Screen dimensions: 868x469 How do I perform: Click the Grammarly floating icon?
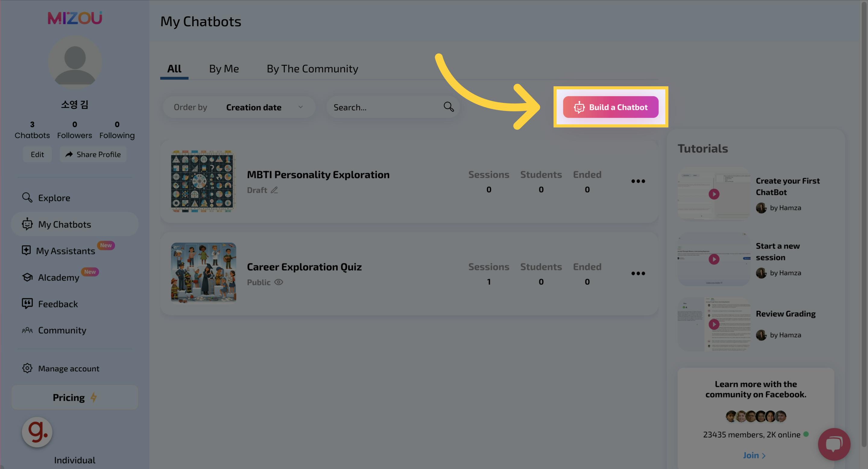click(x=37, y=432)
